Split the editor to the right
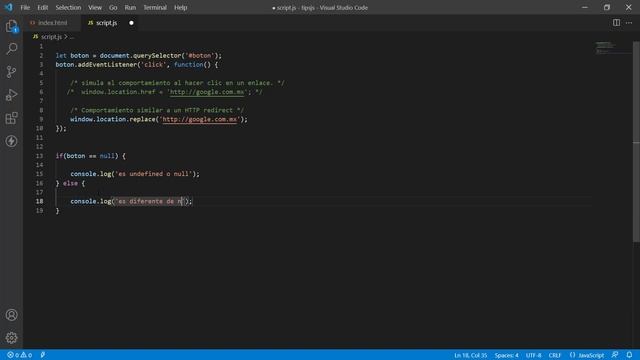This screenshot has height=360, width=640. click(616, 23)
